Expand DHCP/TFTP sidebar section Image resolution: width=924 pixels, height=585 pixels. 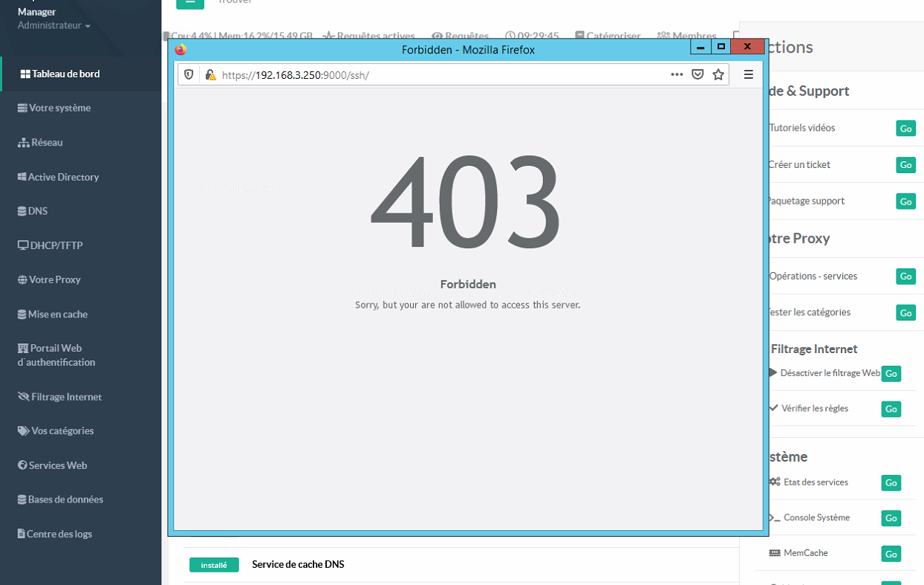click(x=56, y=245)
